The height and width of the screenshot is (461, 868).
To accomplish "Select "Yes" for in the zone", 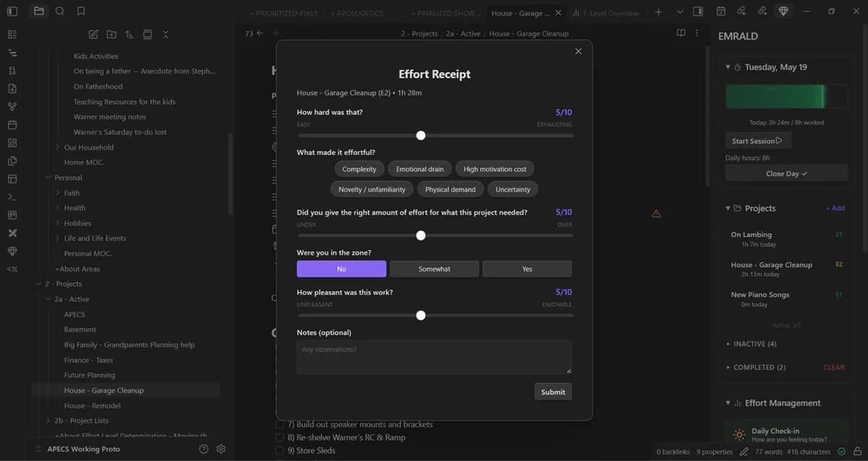I will (x=527, y=269).
